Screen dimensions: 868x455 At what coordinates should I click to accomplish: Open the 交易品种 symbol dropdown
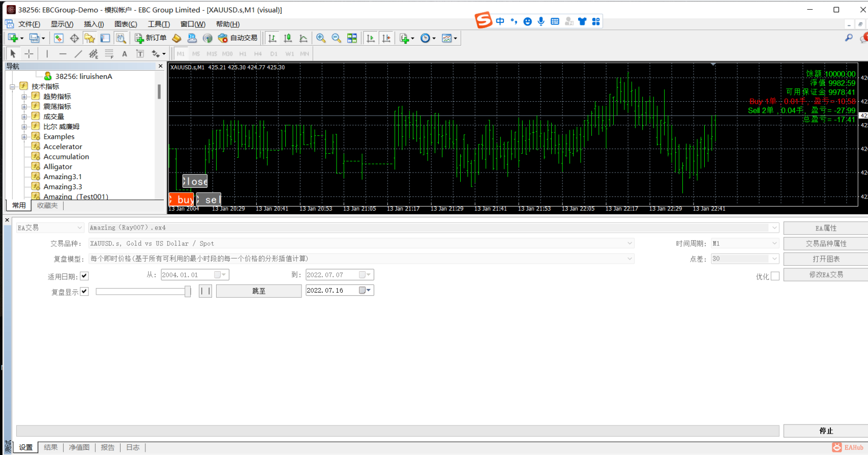point(361,243)
